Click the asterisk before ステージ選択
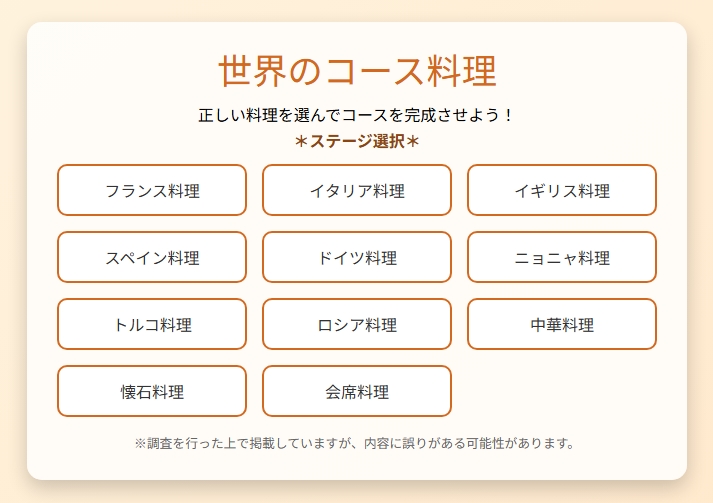 pos(301,142)
